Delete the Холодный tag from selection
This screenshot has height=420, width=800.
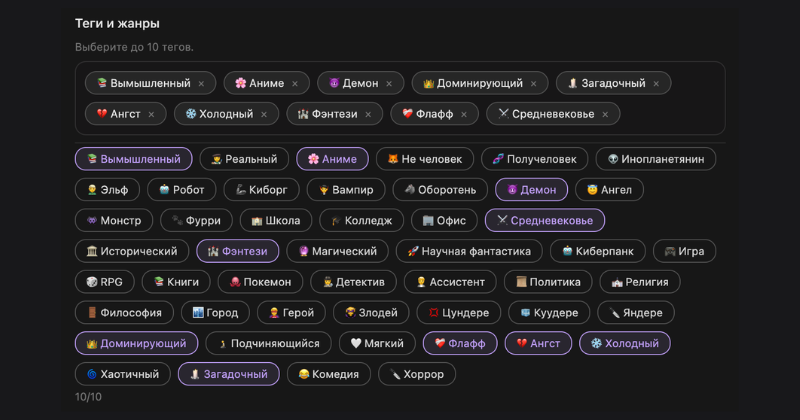[264, 115]
